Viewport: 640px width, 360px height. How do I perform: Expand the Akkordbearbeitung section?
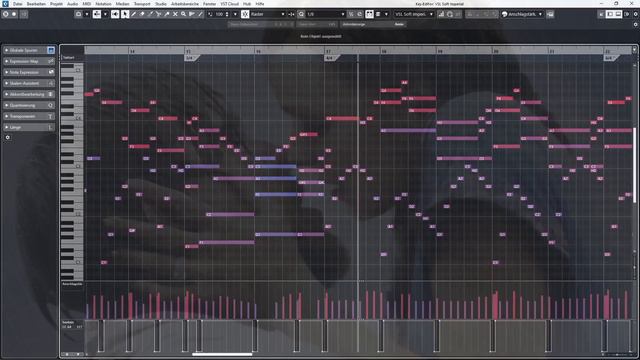click(7, 94)
